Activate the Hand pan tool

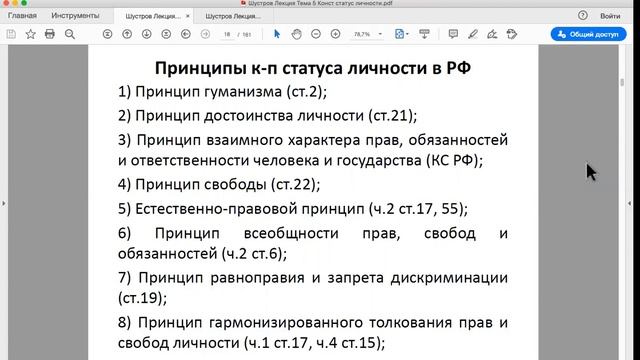click(297, 34)
